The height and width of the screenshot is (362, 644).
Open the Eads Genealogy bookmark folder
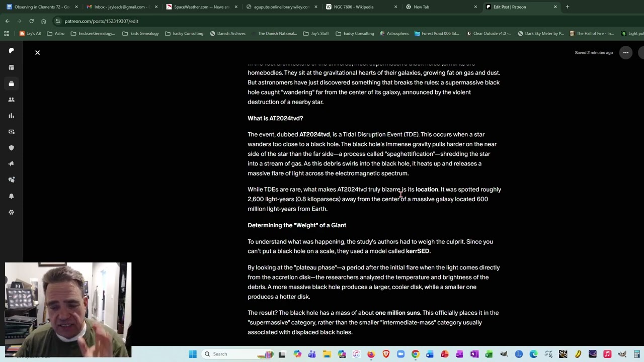tap(140, 34)
